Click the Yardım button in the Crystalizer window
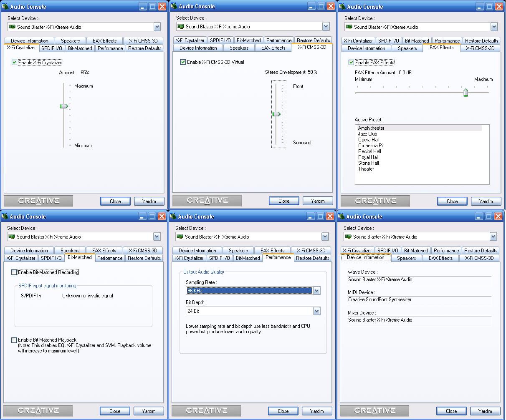Screen dimensions: 506x420 click(x=149, y=201)
